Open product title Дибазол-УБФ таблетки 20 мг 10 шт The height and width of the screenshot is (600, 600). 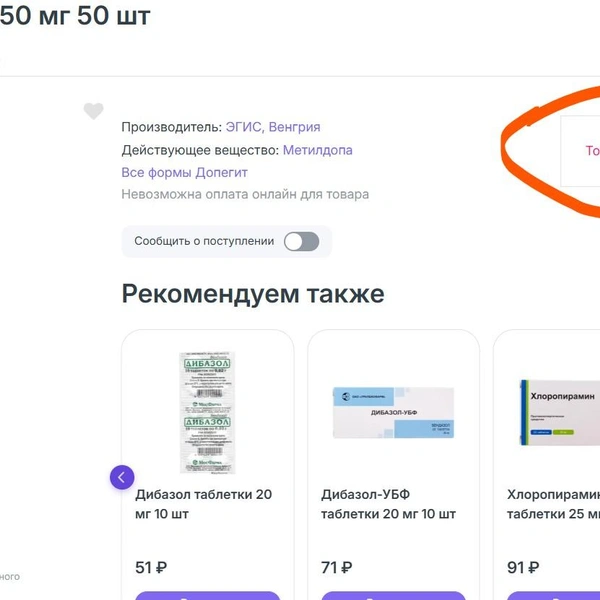tap(388, 504)
